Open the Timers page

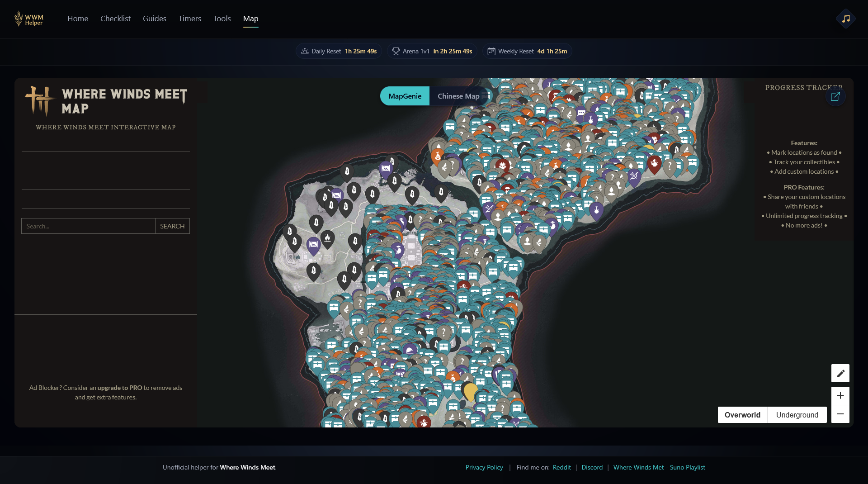[190, 19]
